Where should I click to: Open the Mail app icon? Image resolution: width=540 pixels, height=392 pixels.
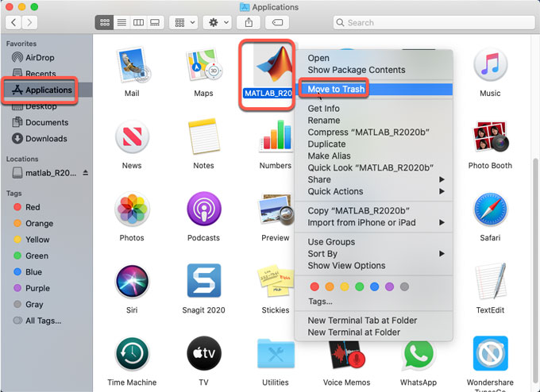point(133,65)
